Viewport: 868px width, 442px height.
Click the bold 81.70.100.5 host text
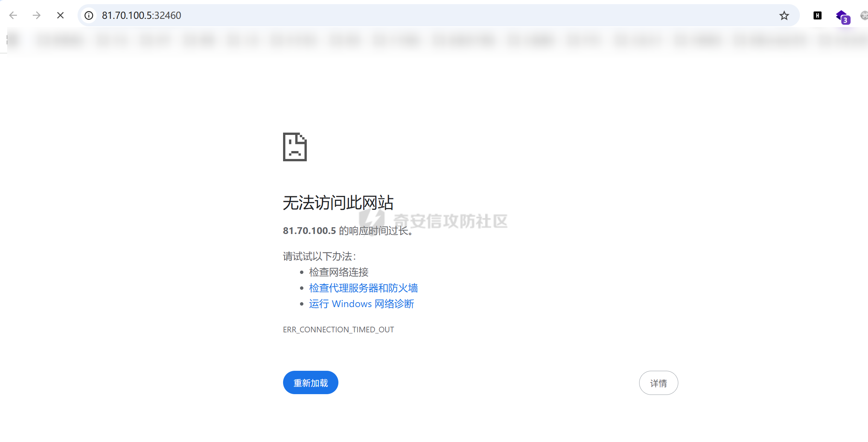309,231
